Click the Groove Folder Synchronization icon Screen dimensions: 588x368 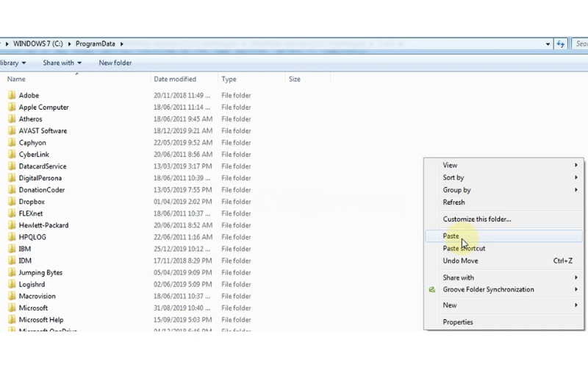[x=432, y=289]
